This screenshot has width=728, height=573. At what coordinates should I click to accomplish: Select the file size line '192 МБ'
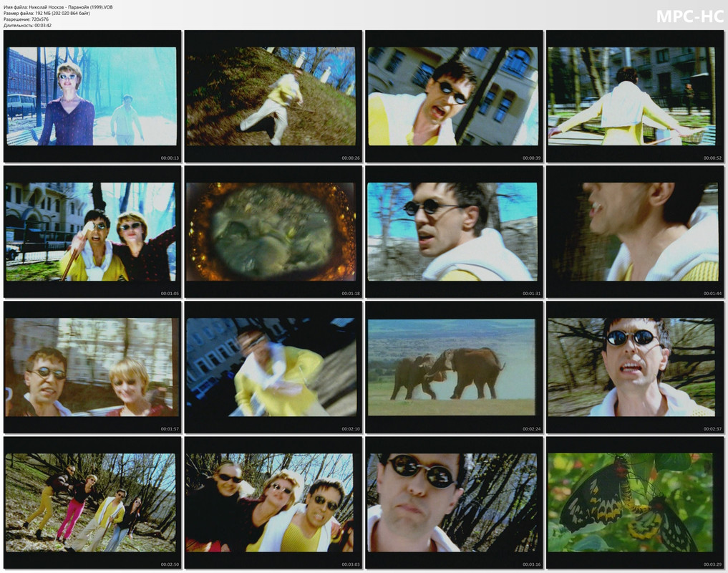point(47,14)
